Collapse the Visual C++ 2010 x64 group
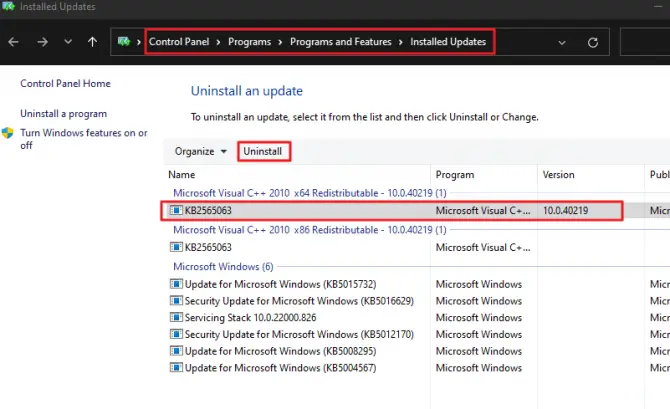Viewport: 670px width, 409px height. [310, 193]
